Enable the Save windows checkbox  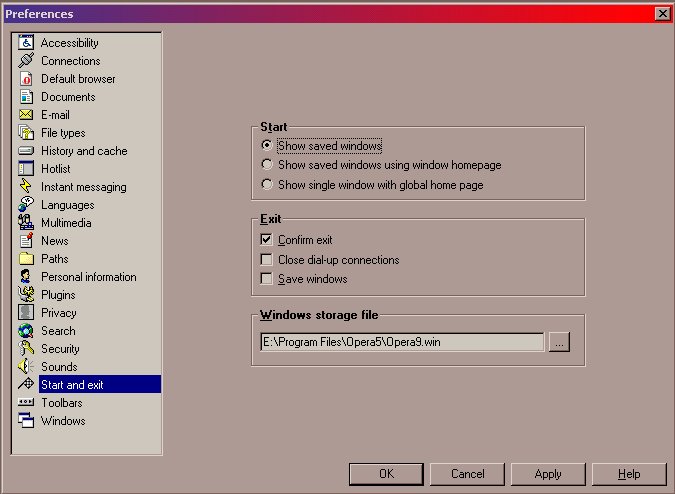(266, 279)
